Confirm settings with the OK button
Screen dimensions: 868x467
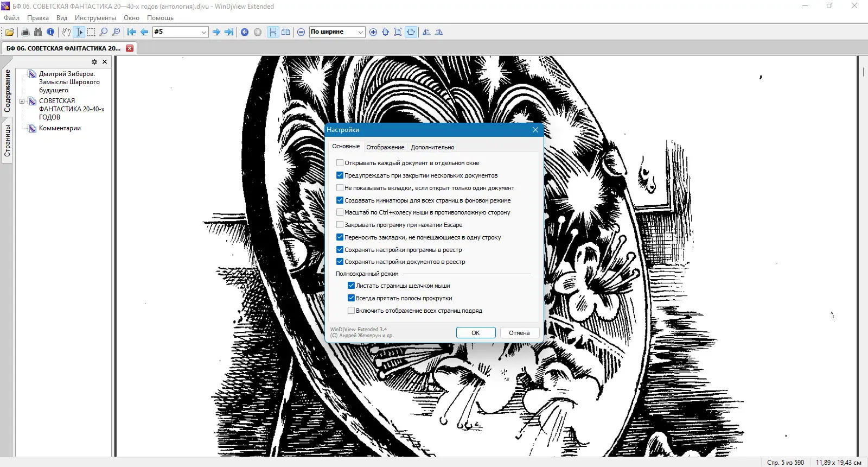tap(476, 333)
